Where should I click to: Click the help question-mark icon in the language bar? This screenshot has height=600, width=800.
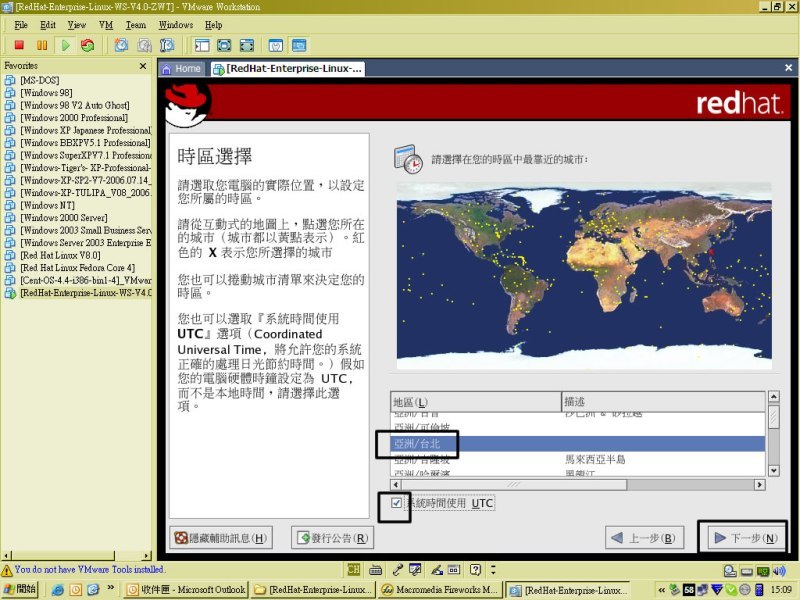coord(476,569)
